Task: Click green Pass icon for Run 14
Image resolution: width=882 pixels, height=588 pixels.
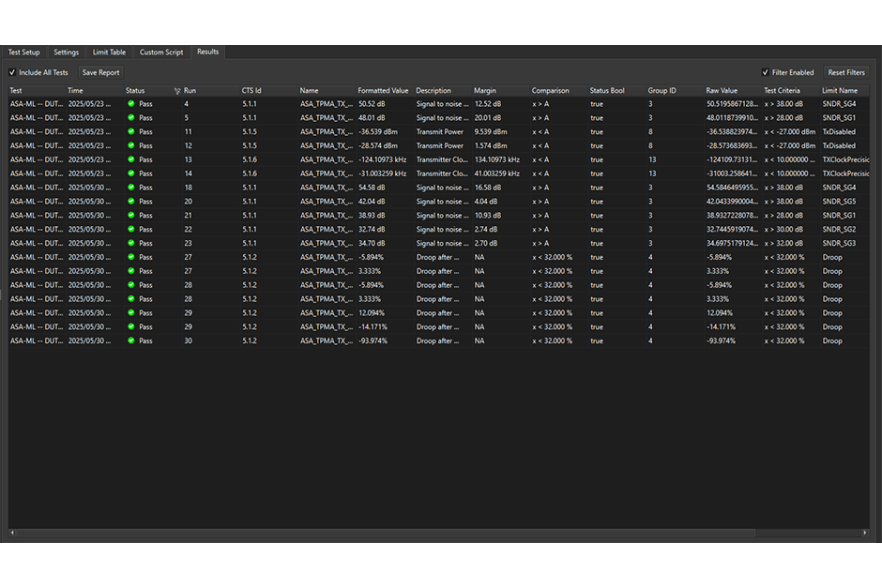Action: [x=131, y=173]
